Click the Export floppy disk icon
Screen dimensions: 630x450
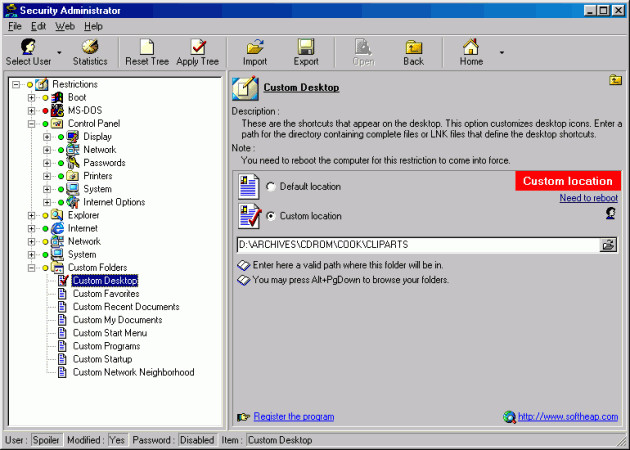[306, 47]
